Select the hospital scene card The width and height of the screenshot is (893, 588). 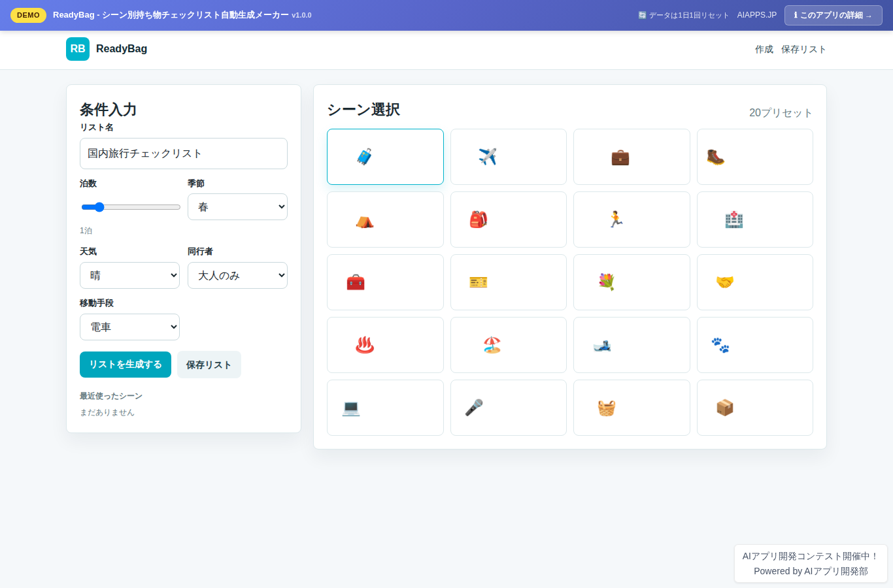755,220
